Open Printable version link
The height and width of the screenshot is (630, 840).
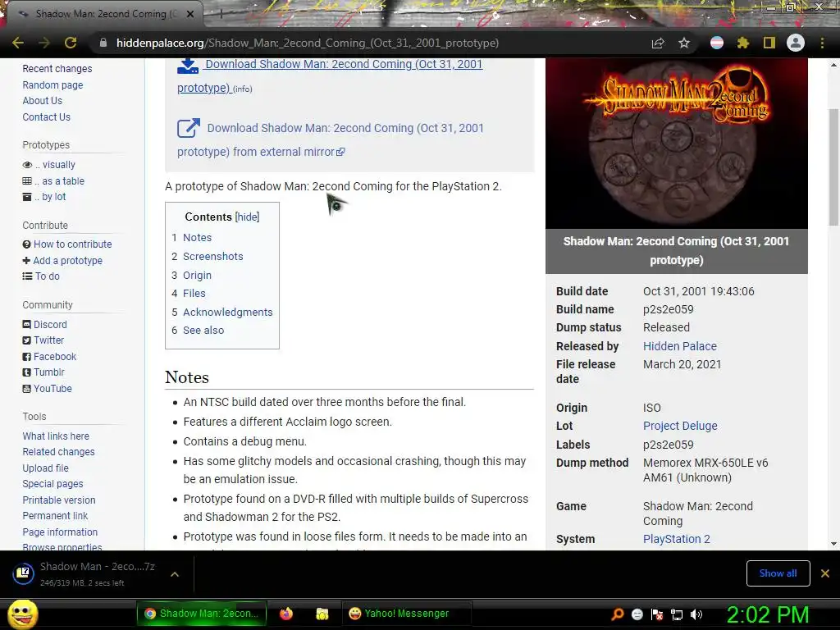59,500
